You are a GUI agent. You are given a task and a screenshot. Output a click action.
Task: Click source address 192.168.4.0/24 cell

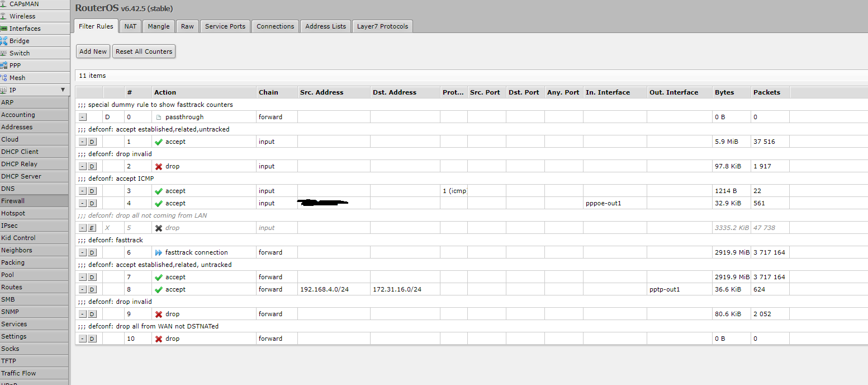pyautogui.click(x=334, y=289)
